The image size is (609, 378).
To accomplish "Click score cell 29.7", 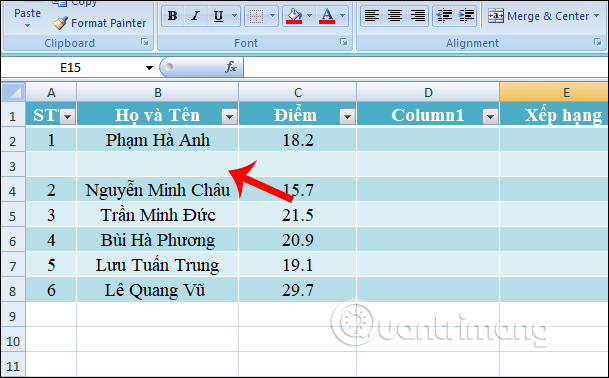I will (298, 290).
